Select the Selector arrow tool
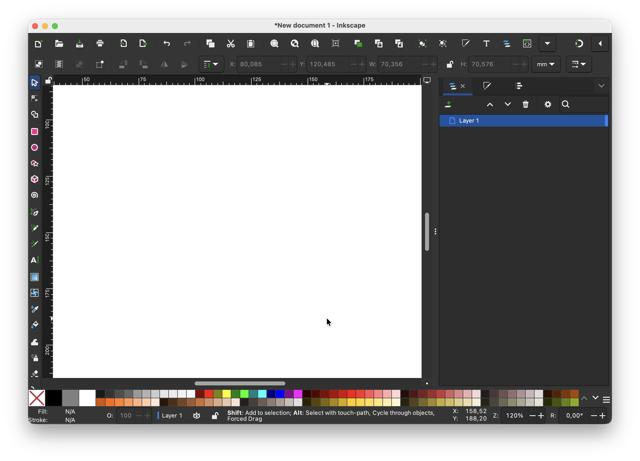 (35, 82)
